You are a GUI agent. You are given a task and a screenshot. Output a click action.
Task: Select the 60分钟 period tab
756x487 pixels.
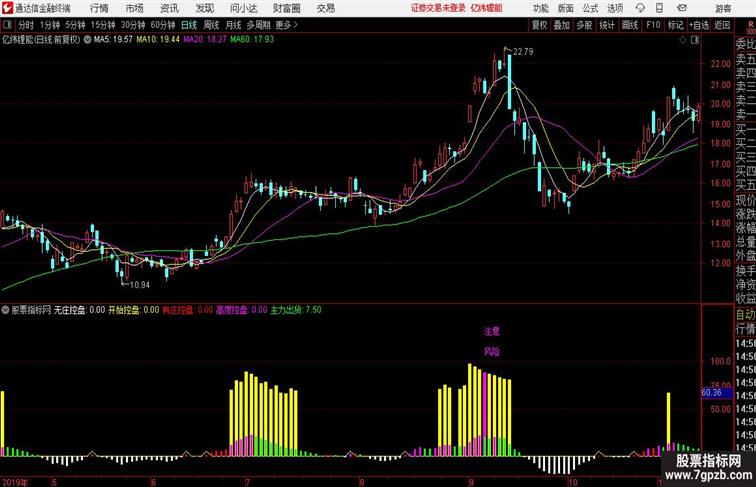pyautogui.click(x=163, y=25)
